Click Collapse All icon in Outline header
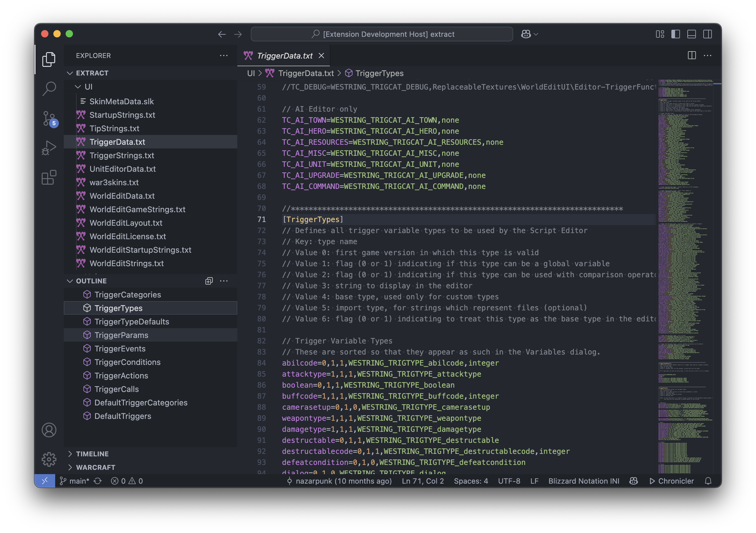The image size is (756, 533). 209,281
